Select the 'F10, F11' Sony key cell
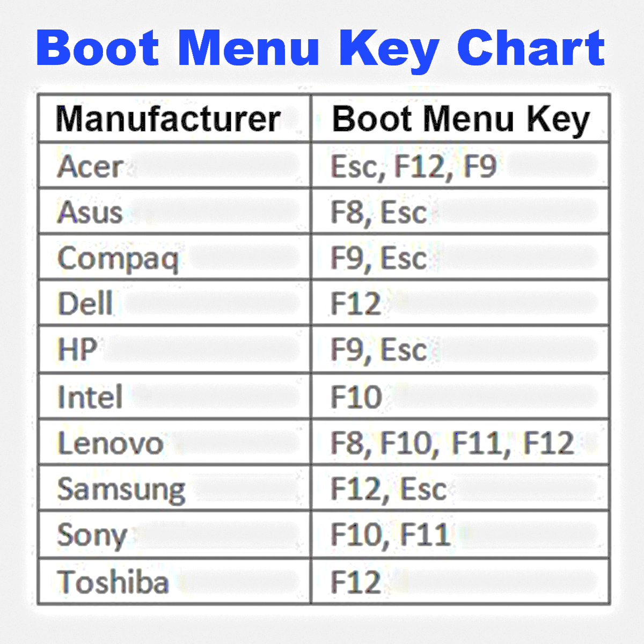This screenshot has width=644, height=644. (460, 535)
